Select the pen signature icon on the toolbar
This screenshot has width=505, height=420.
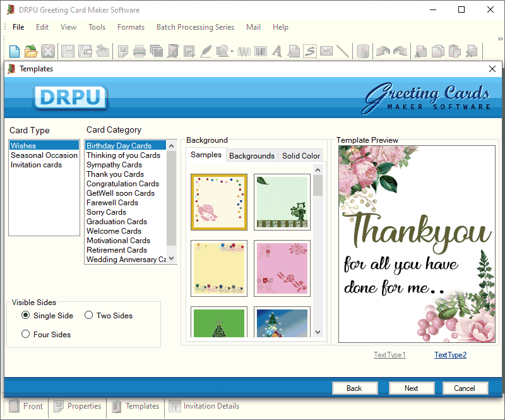tap(206, 51)
